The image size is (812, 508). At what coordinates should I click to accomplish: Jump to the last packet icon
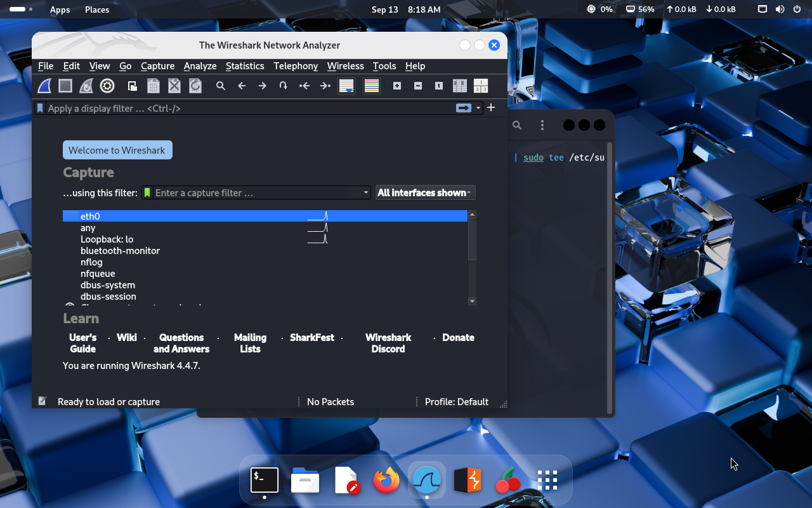[x=325, y=86]
